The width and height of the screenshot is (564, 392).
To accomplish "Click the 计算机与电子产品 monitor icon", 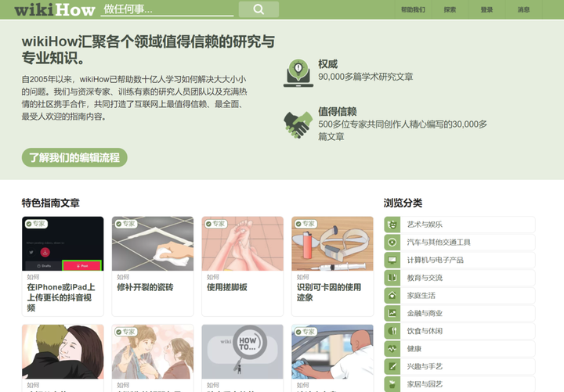I will click(x=392, y=260).
